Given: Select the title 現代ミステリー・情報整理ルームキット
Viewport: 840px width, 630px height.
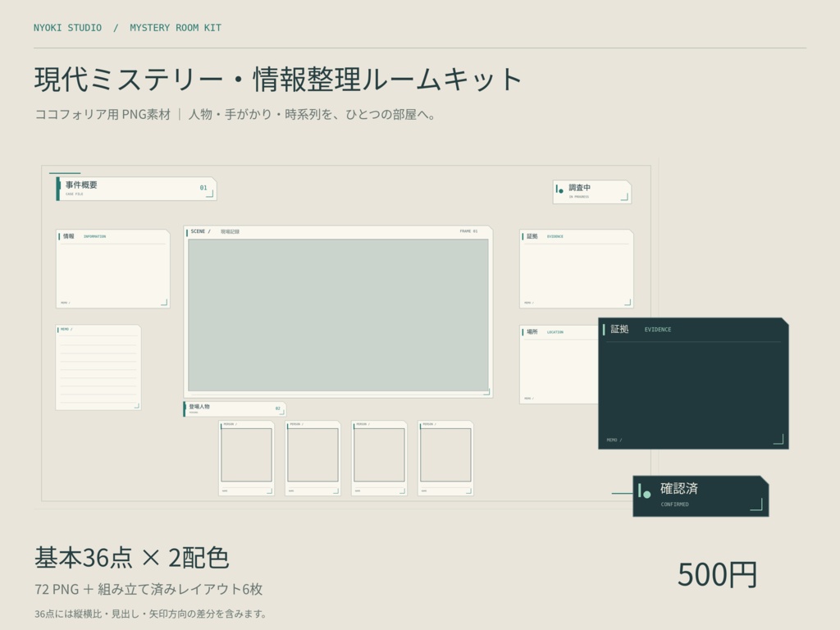Looking at the screenshot, I should (x=279, y=80).
